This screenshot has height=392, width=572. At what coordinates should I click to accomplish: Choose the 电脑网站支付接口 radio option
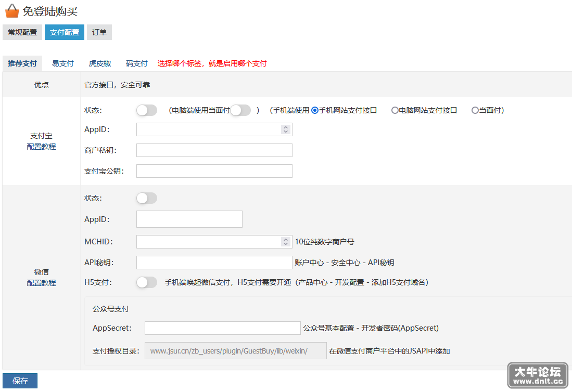395,110
